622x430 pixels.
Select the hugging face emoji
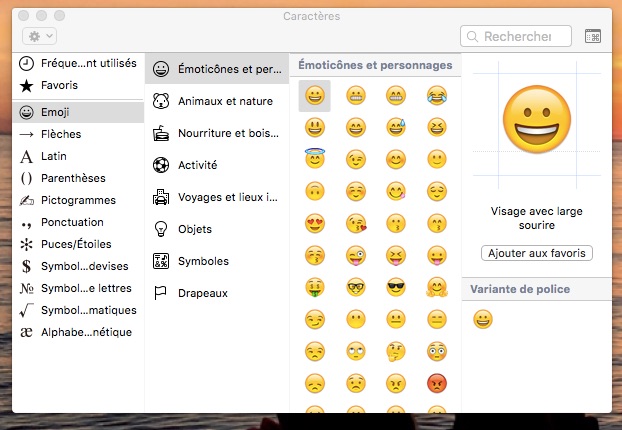point(437,288)
